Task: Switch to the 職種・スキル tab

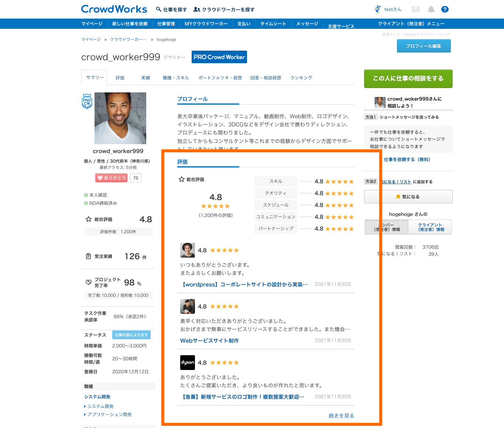Action: tap(176, 78)
